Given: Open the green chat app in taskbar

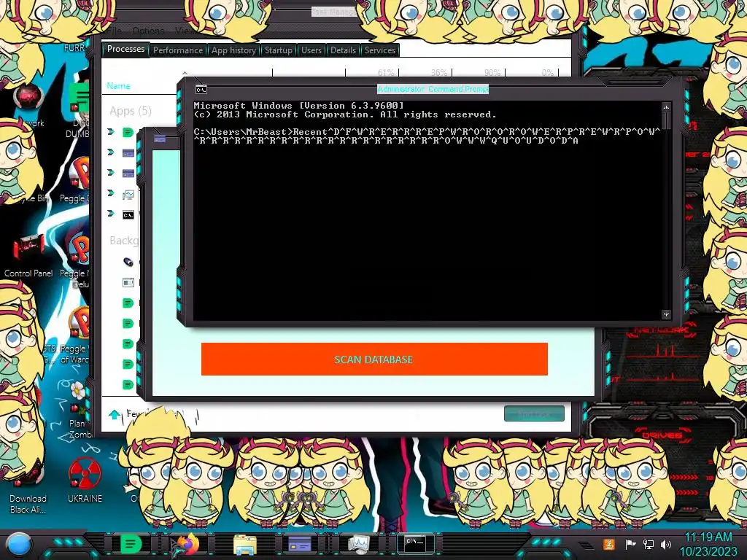Looking at the screenshot, I should click(x=130, y=544).
